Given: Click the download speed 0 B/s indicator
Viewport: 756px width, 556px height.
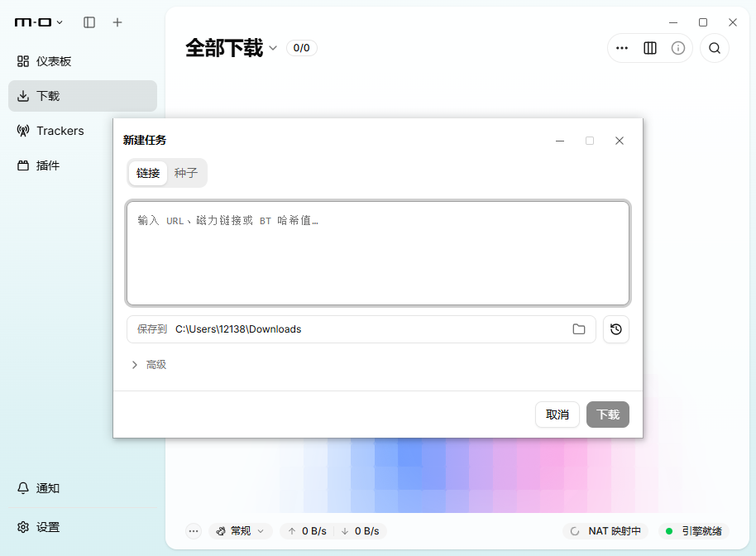Looking at the screenshot, I should (360, 531).
